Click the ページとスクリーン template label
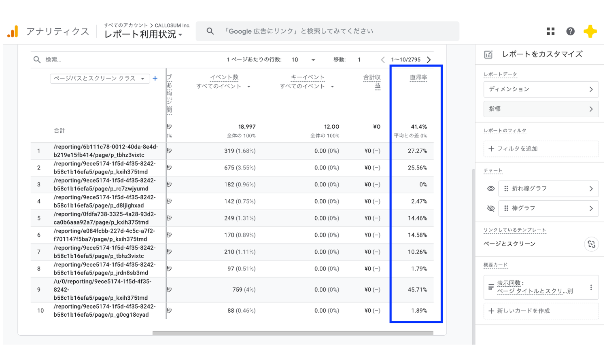This screenshot has height=364, width=607. point(509,244)
